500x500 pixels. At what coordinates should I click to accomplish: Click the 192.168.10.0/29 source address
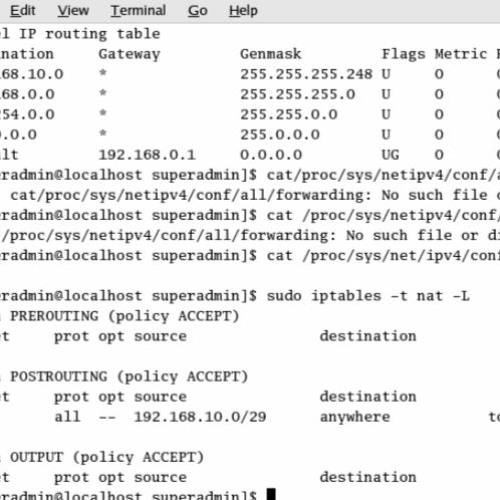click(x=200, y=417)
